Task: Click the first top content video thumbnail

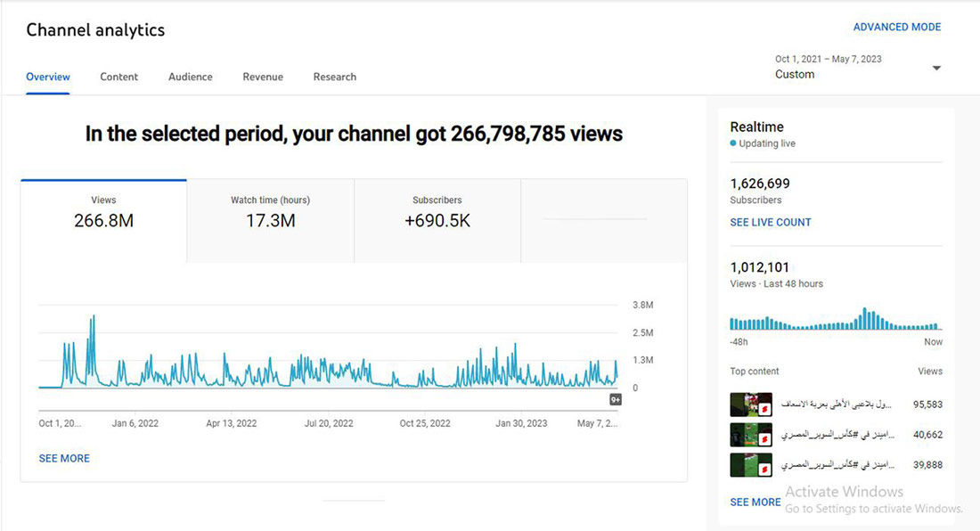Action: (750, 404)
